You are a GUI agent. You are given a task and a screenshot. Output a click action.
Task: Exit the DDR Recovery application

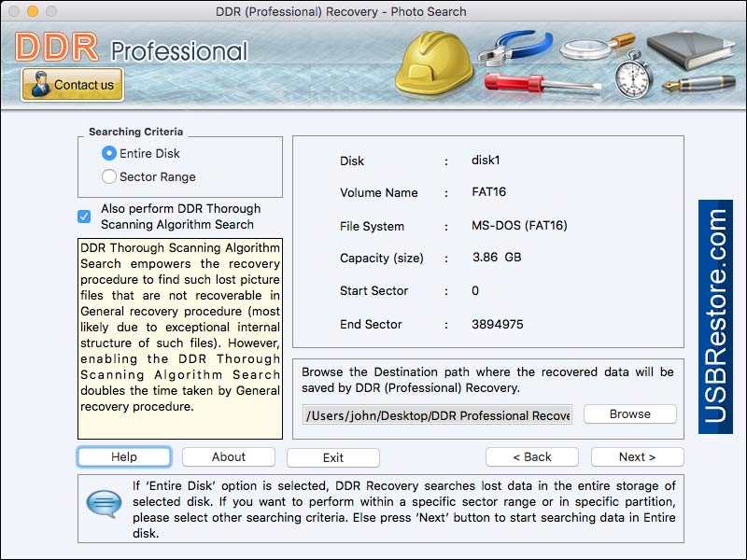click(x=332, y=457)
